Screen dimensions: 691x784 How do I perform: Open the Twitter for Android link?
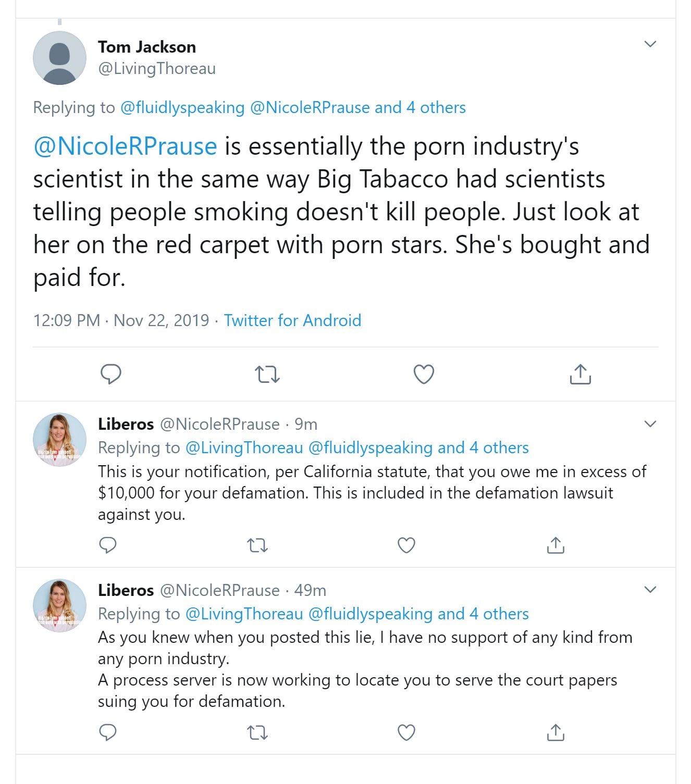click(x=292, y=320)
